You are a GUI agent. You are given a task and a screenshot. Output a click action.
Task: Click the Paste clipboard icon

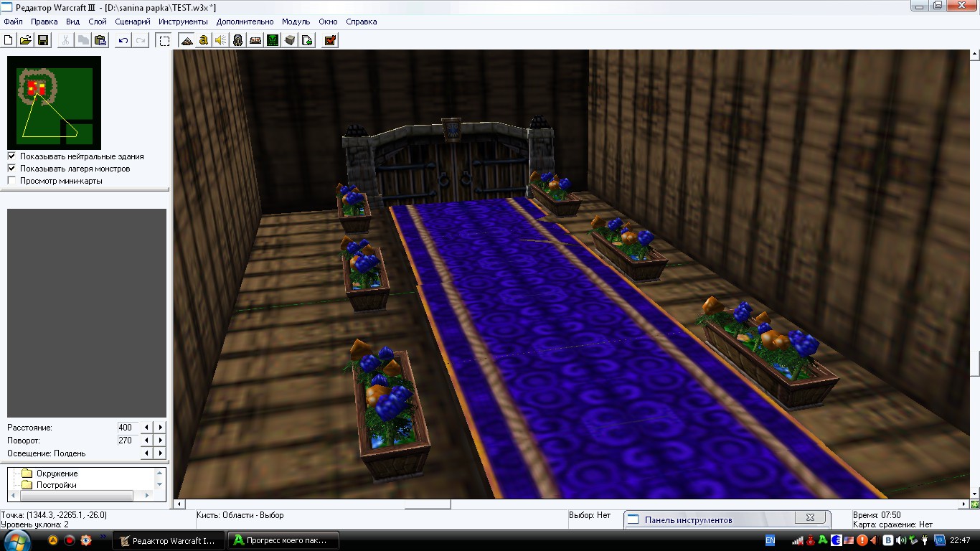tap(100, 41)
